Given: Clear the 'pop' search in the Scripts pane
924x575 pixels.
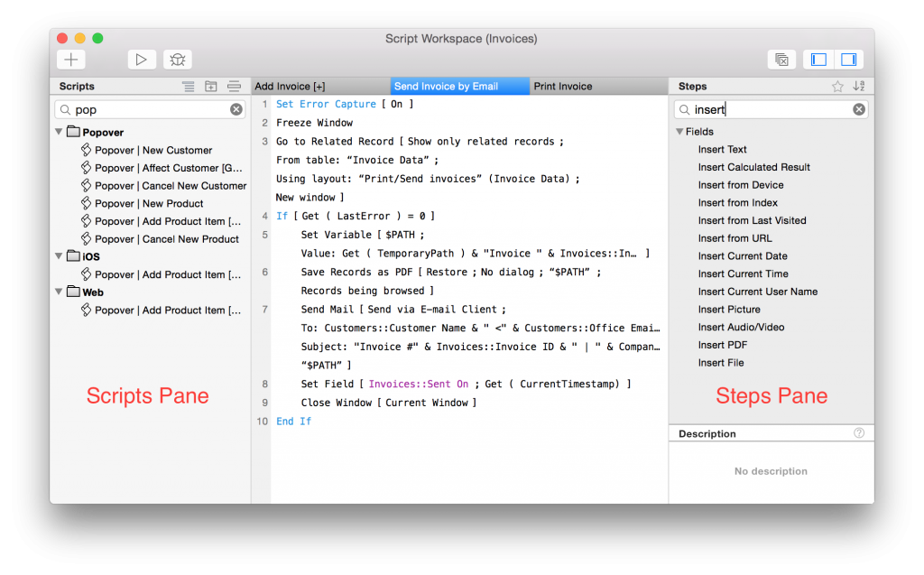Looking at the screenshot, I should point(235,108).
